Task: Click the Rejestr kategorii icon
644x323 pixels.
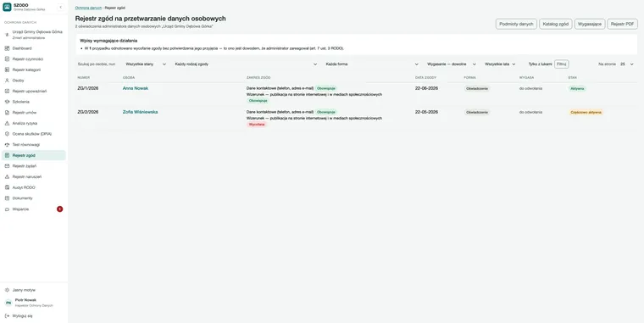Action: [x=7, y=70]
